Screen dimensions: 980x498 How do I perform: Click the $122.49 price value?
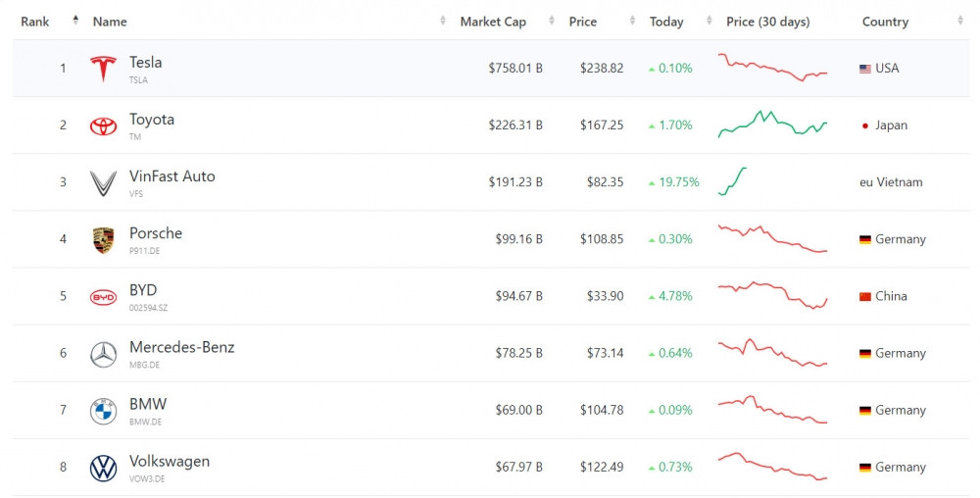602,467
